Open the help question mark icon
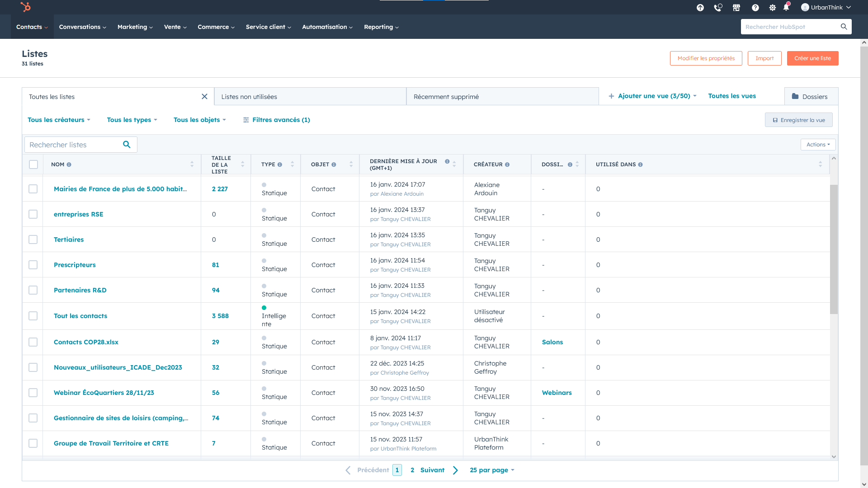868x488 pixels. [x=755, y=7]
